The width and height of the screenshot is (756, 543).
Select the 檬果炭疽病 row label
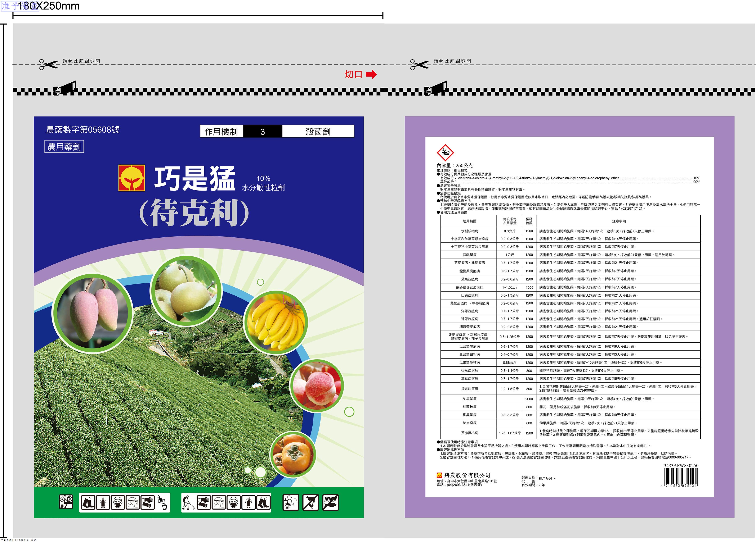469,389
